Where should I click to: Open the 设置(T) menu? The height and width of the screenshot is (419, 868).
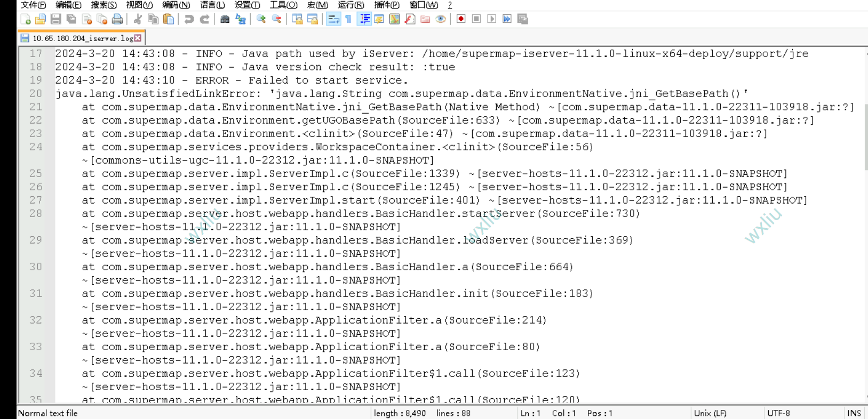click(x=248, y=5)
